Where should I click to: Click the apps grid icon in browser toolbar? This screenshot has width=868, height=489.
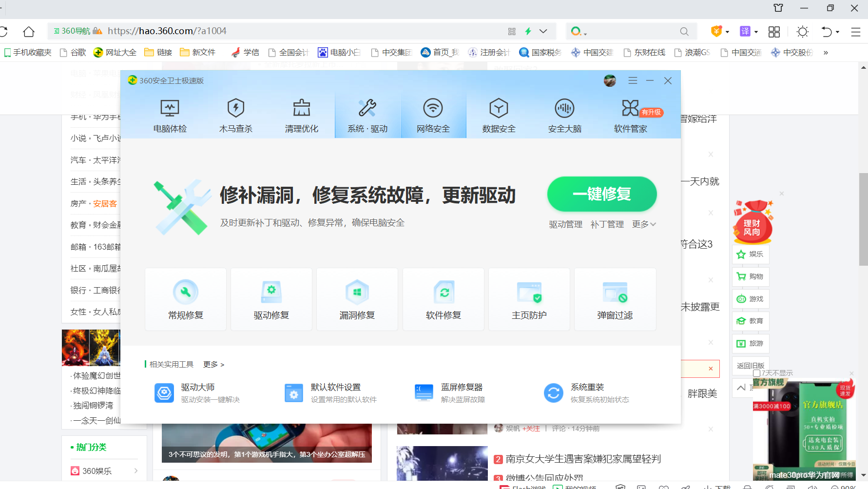point(774,32)
